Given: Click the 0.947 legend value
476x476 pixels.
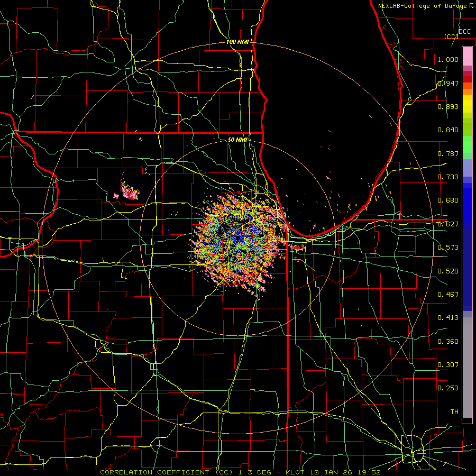Looking at the screenshot, I should (x=448, y=83).
